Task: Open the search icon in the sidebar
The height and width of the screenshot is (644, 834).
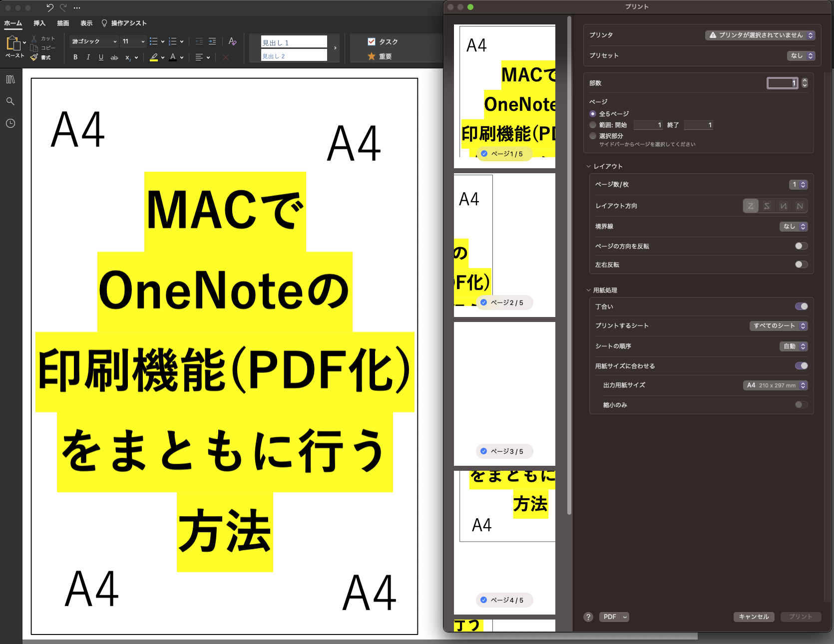Action: (10, 101)
